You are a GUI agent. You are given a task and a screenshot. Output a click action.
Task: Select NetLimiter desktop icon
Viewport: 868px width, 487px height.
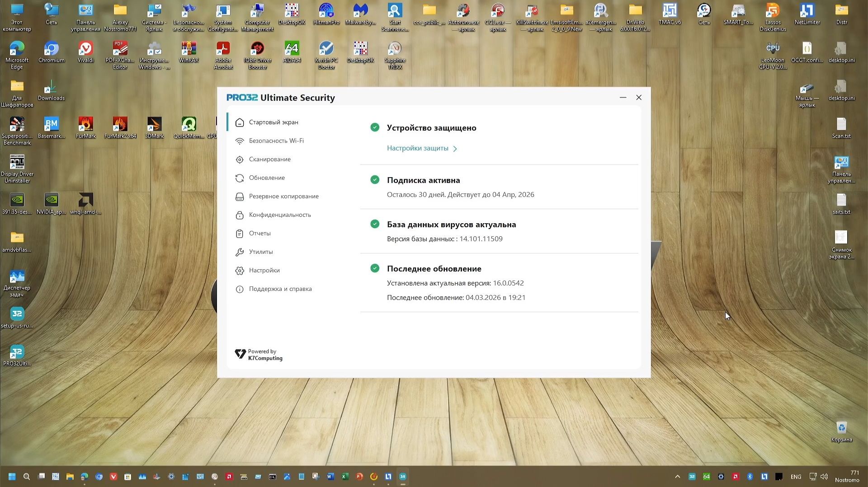(807, 14)
